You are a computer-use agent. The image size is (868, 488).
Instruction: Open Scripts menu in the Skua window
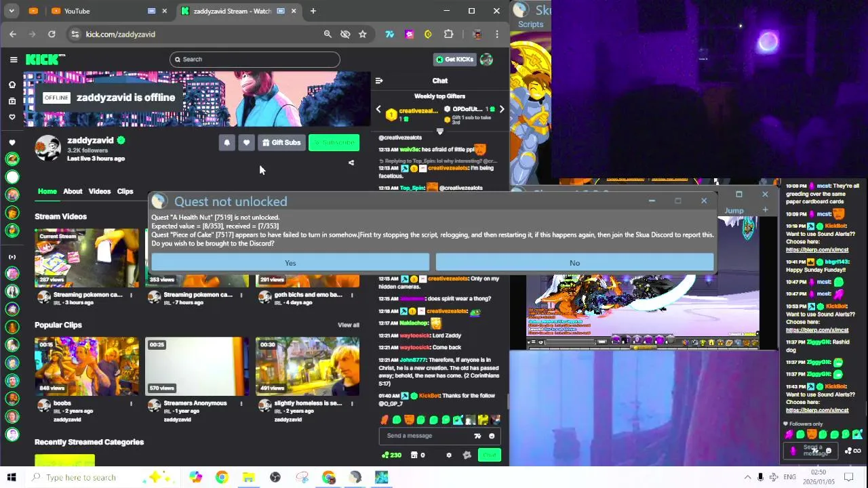(530, 24)
